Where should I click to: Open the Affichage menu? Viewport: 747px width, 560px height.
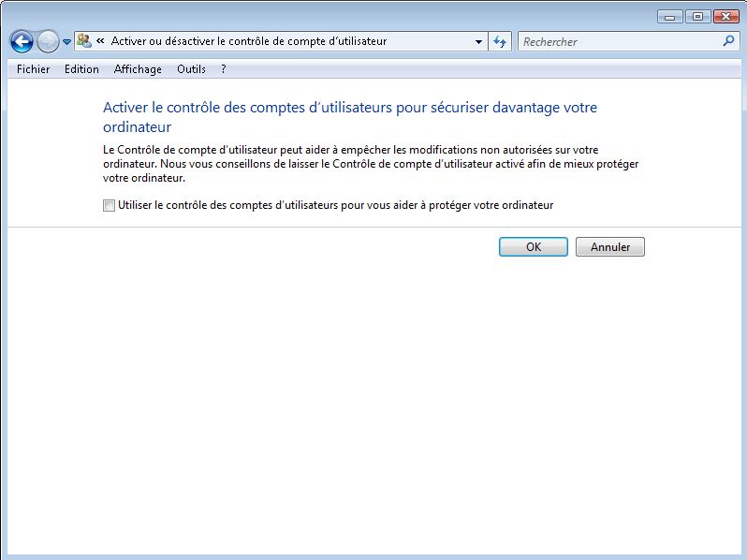pos(138,69)
